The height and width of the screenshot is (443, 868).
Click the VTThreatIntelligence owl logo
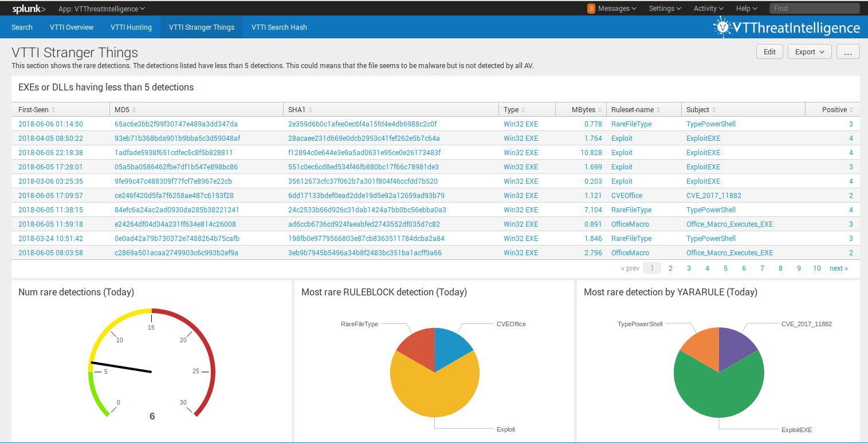point(723,27)
